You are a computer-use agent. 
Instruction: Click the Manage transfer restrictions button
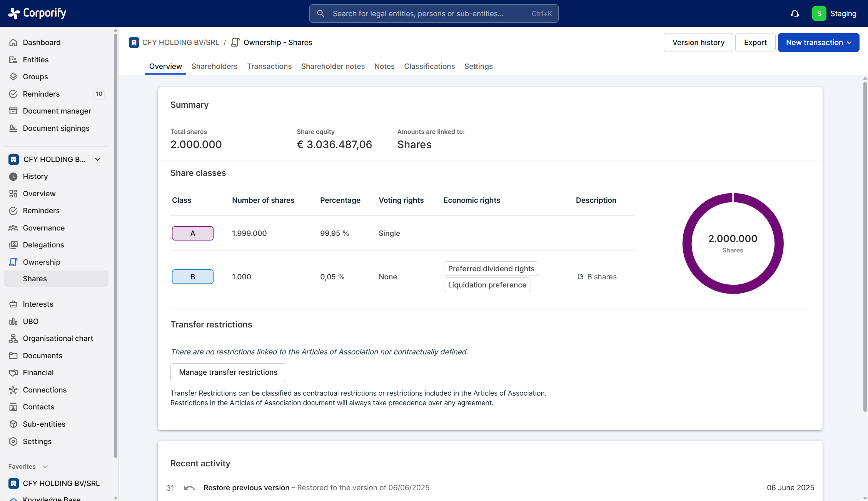click(x=228, y=372)
